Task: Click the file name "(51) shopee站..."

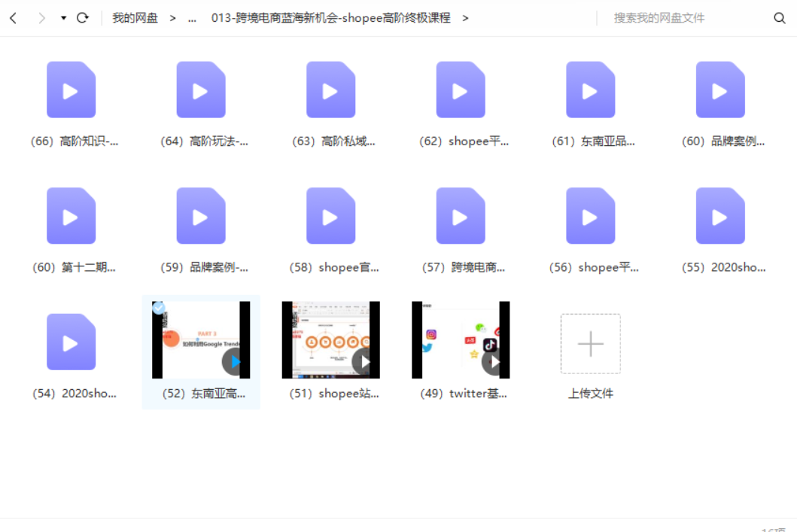Action: click(334, 394)
